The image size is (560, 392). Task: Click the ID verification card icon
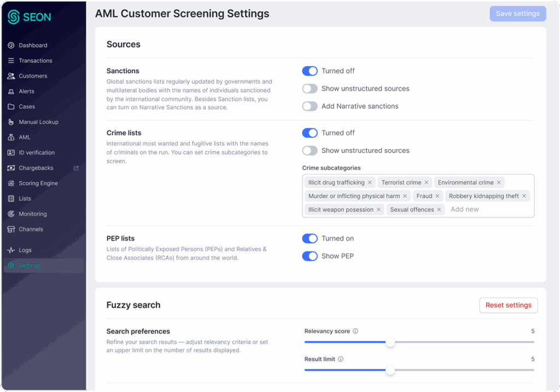(11, 153)
